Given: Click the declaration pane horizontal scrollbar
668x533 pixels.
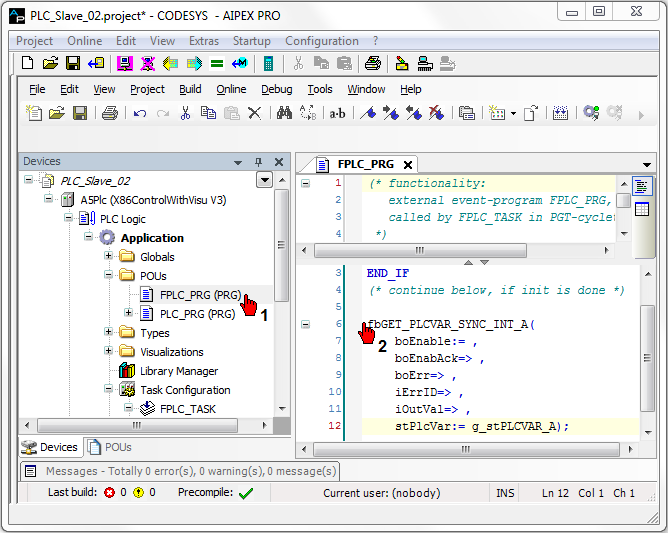Looking at the screenshot, I should (x=420, y=250).
